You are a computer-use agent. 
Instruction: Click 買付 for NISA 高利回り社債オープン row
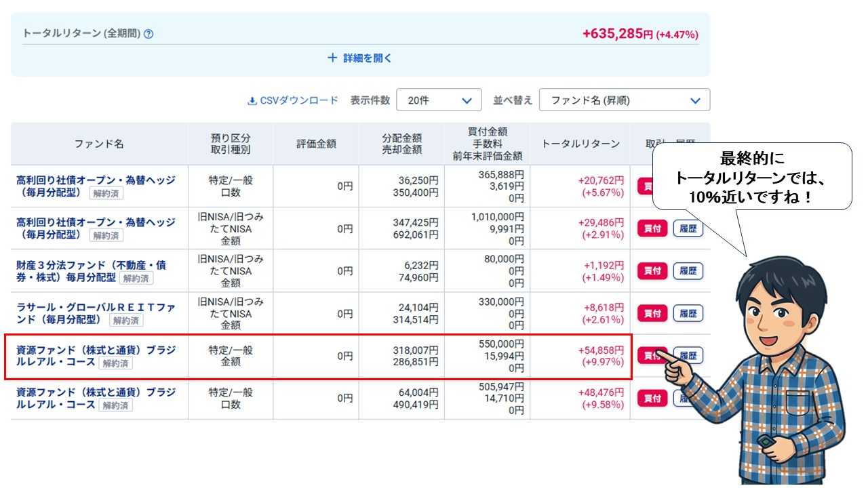(652, 228)
